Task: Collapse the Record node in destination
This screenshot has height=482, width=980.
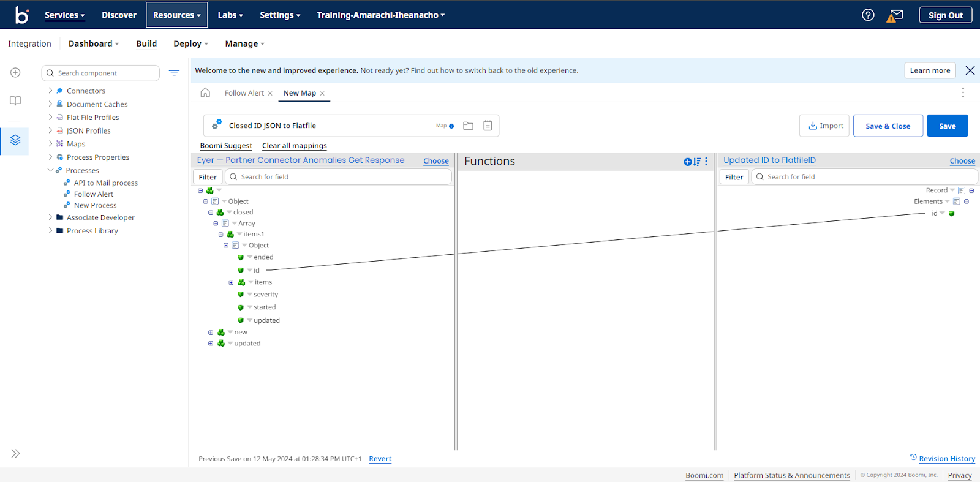Action: (971, 190)
